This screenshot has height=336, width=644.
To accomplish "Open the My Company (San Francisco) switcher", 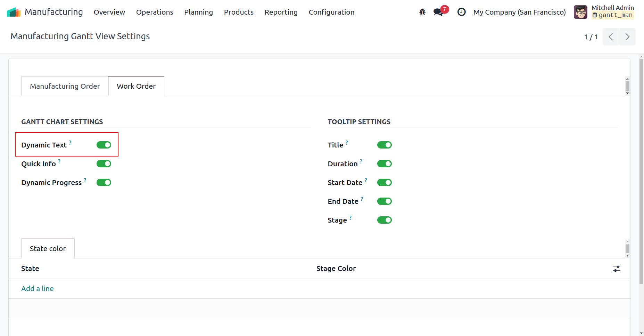I will [x=519, y=12].
